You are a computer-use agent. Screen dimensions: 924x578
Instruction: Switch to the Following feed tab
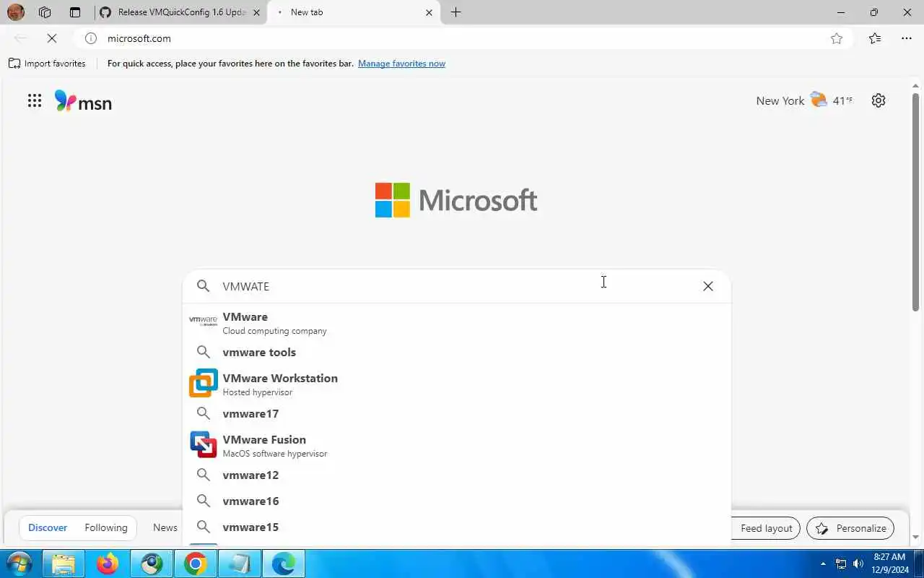(x=106, y=527)
